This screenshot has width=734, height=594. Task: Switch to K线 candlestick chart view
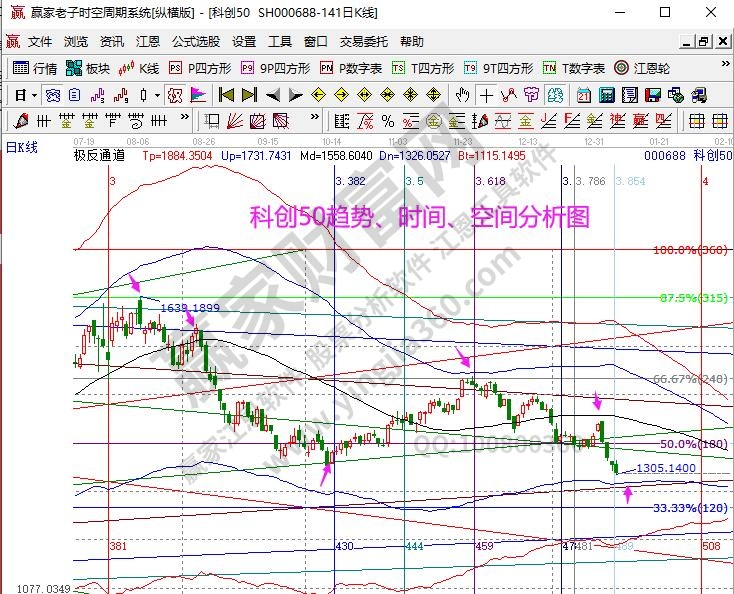(x=139, y=68)
